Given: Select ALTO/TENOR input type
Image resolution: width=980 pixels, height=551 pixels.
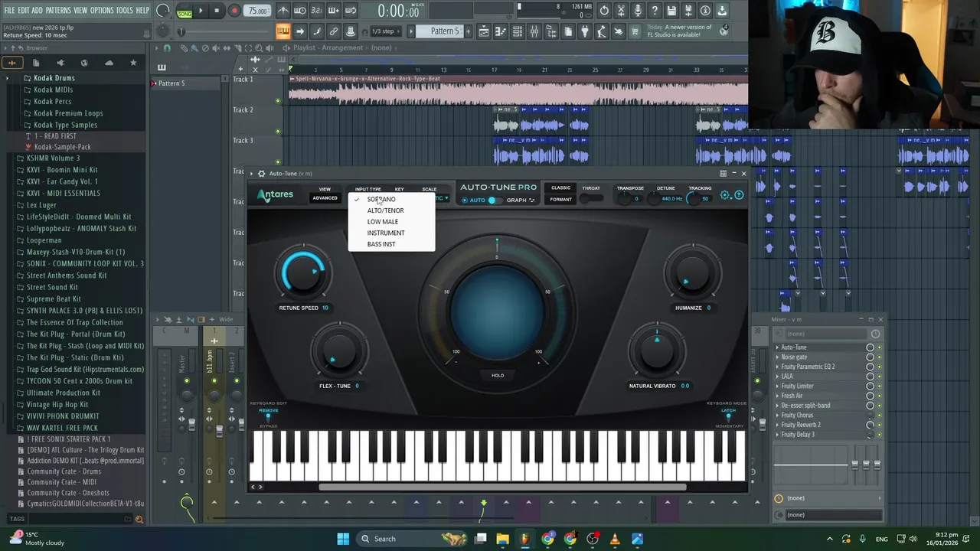Looking at the screenshot, I should pos(385,210).
